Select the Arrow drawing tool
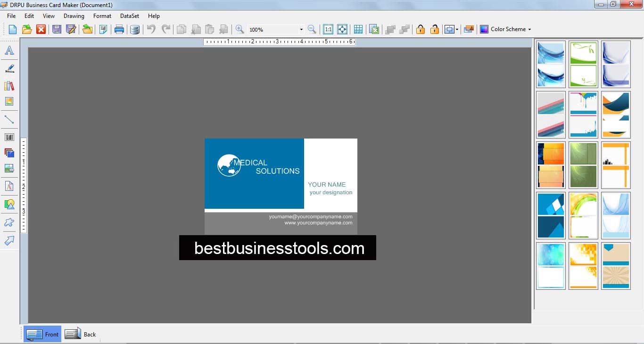 9,241
